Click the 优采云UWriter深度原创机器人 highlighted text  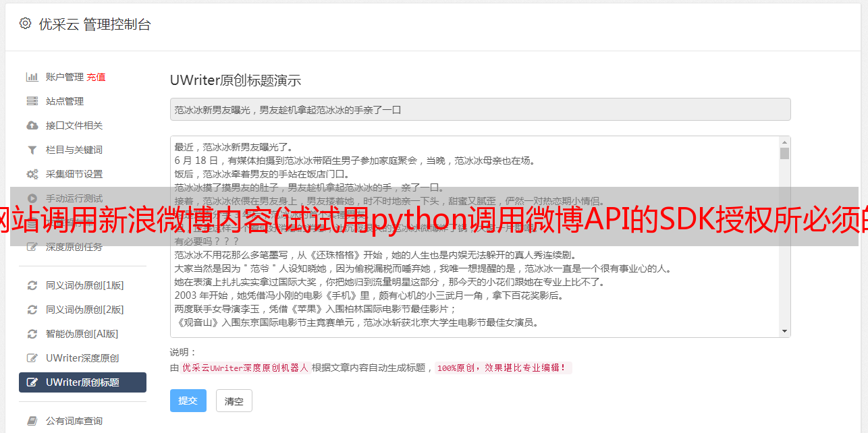pyautogui.click(x=245, y=368)
